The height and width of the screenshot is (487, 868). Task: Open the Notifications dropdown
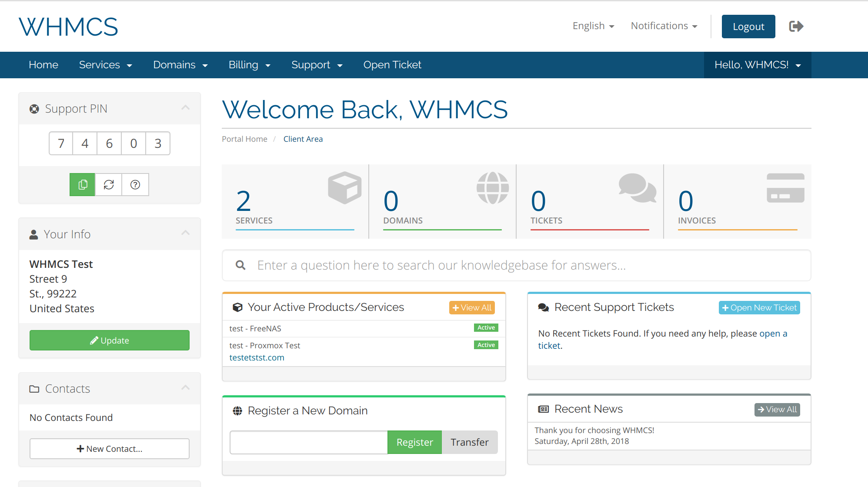pyautogui.click(x=663, y=26)
